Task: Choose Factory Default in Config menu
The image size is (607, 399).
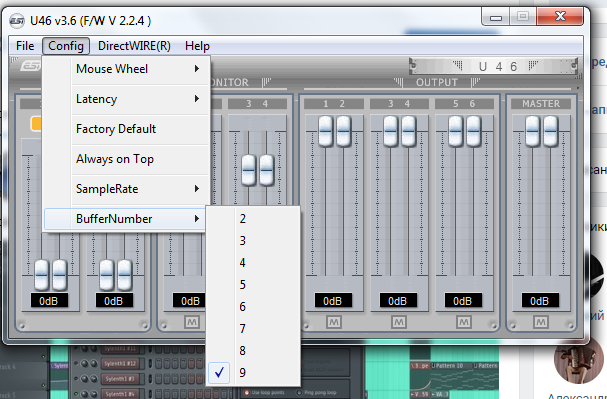Action: click(x=127, y=129)
